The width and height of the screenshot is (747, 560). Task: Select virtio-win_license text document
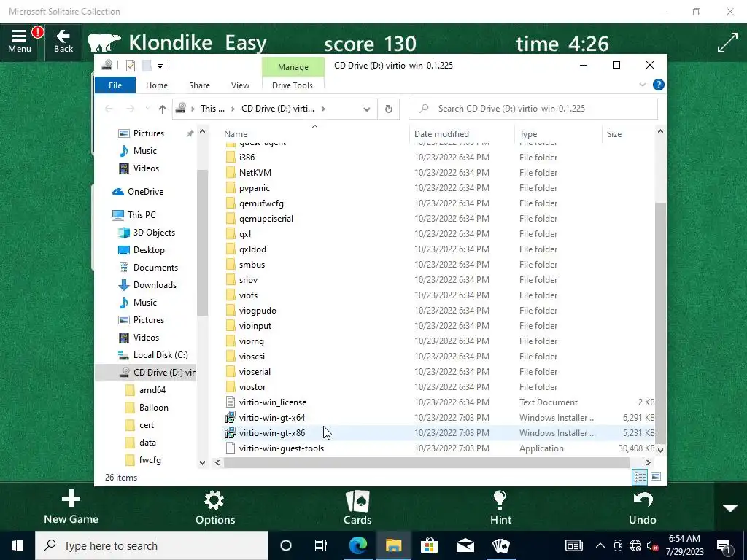click(273, 402)
